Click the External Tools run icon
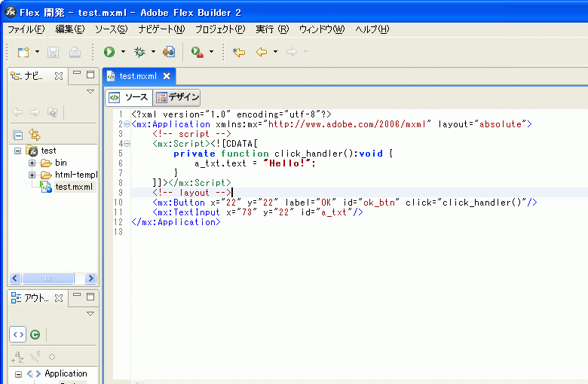The width and height of the screenshot is (588, 384). coord(198,52)
